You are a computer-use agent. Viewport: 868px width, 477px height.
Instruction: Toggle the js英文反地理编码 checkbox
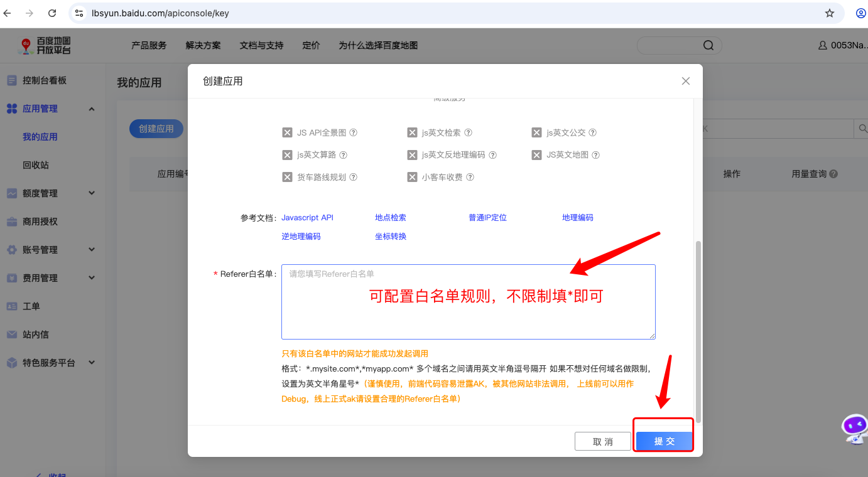[x=412, y=155]
